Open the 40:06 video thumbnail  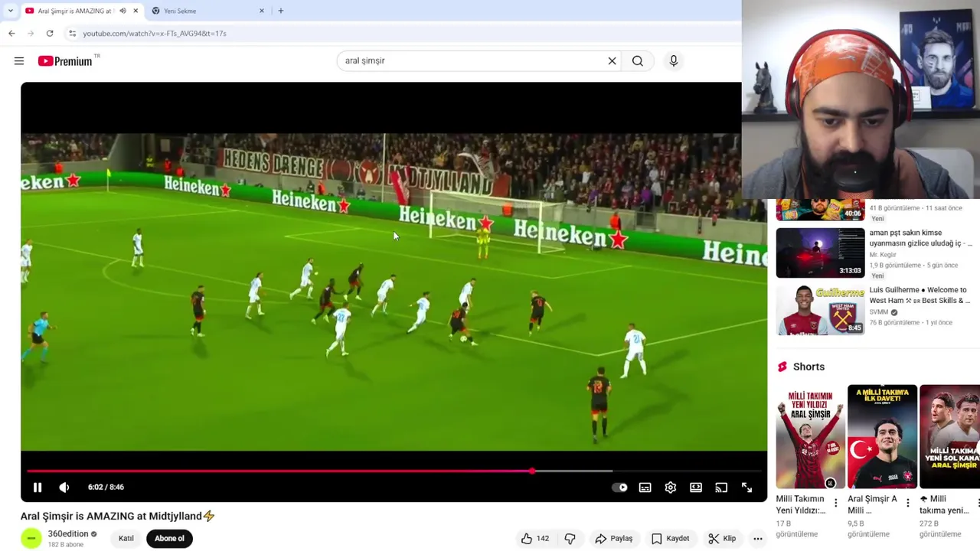pyautogui.click(x=820, y=210)
